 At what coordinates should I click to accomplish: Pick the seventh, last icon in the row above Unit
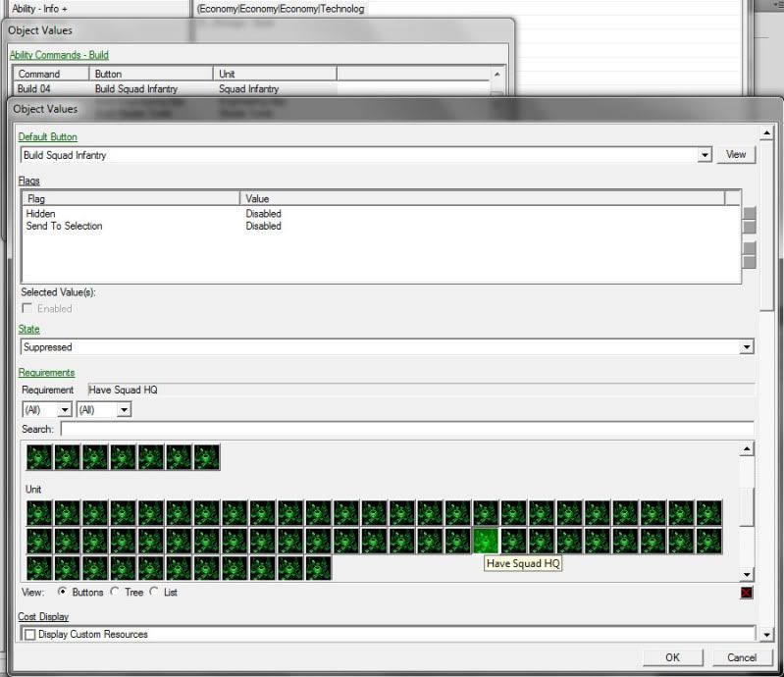[207, 457]
